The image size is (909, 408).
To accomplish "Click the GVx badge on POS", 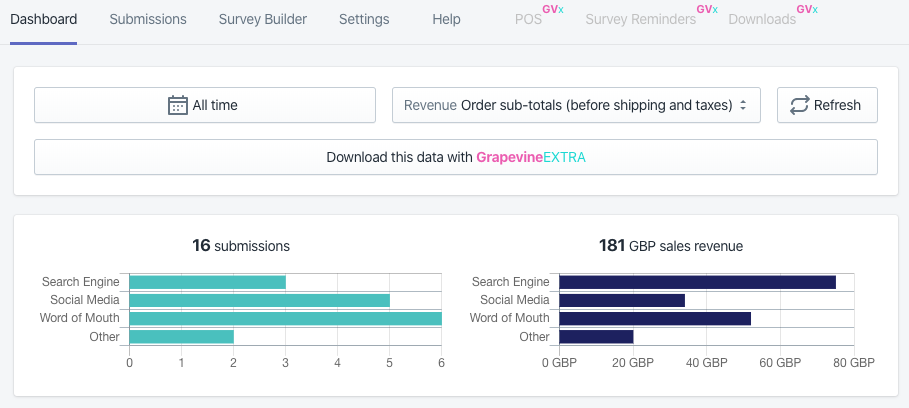I will pos(552,9).
